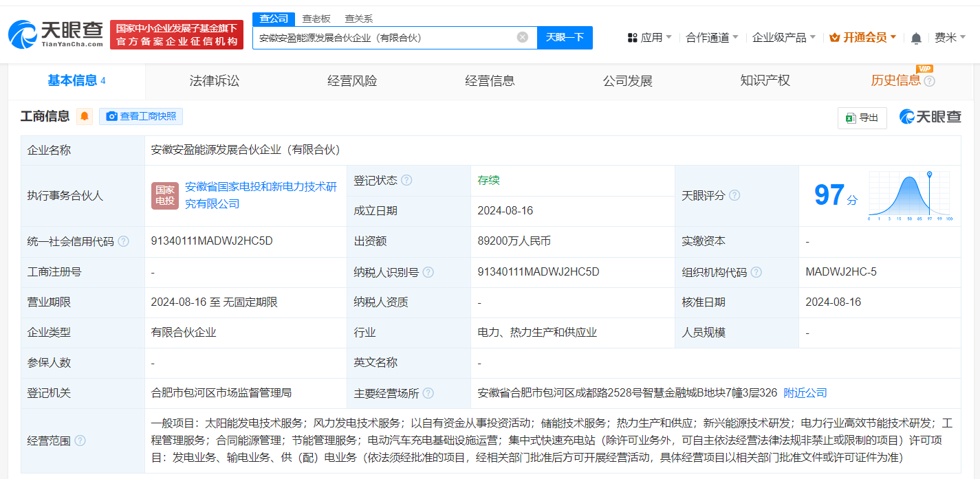Open the 法律诉讼 tab
The height and width of the screenshot is (479, 980).
pyautogui.click(x=213, y=80)
